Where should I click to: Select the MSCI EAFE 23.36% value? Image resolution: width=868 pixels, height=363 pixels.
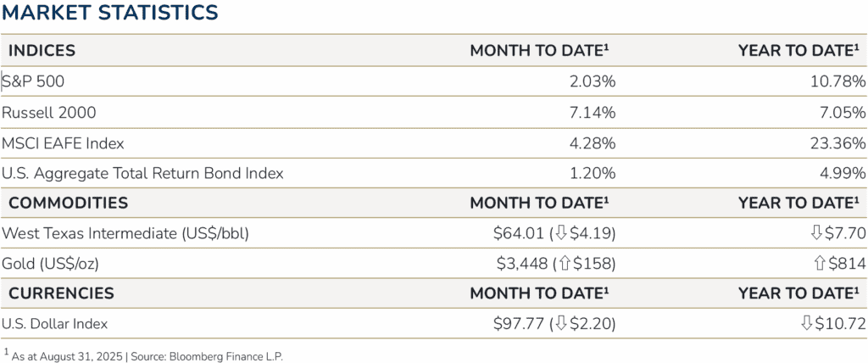837,142
